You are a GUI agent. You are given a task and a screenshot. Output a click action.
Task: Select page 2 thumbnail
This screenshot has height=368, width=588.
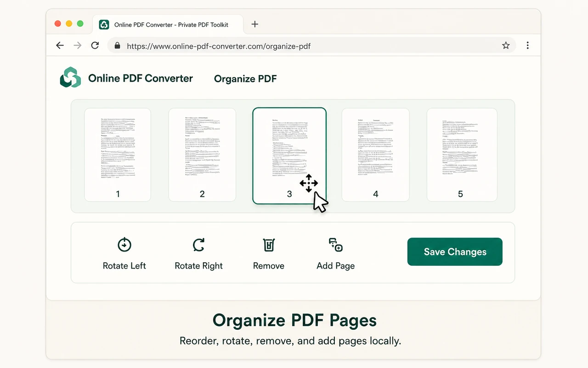(x=202, y=155)
